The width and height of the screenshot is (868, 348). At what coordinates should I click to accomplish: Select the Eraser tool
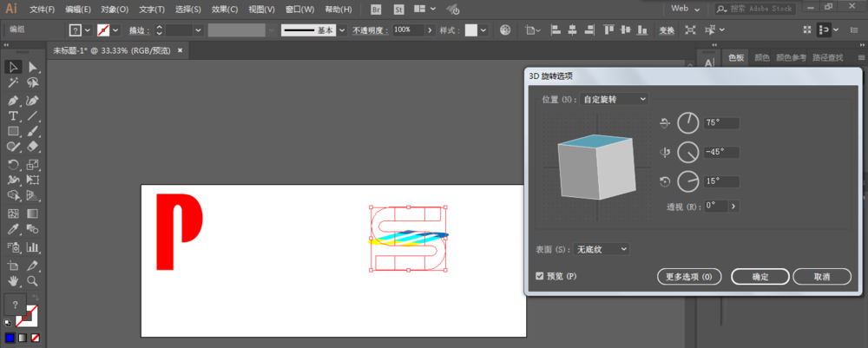(33, 146)
